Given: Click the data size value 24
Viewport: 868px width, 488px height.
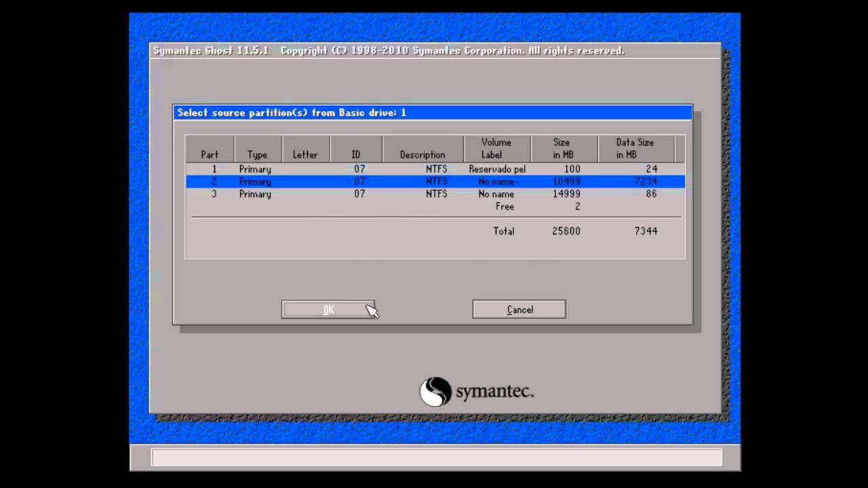Looking at the screenshot, I should coord(652,169).
